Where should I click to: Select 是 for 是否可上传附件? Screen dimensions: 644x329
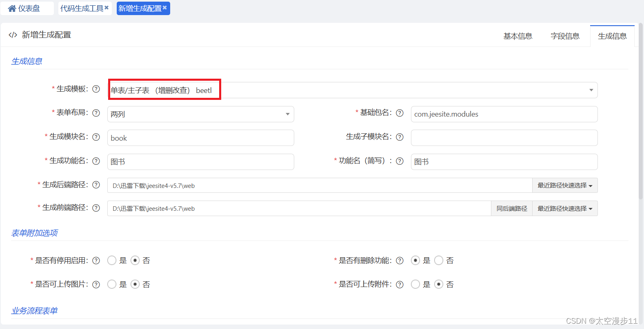pyautogui.click(x=415, y=285)
